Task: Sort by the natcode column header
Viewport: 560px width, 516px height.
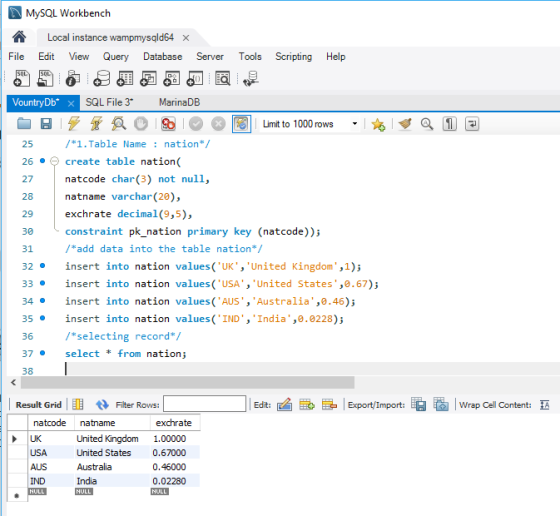Action: pos(51,422)
